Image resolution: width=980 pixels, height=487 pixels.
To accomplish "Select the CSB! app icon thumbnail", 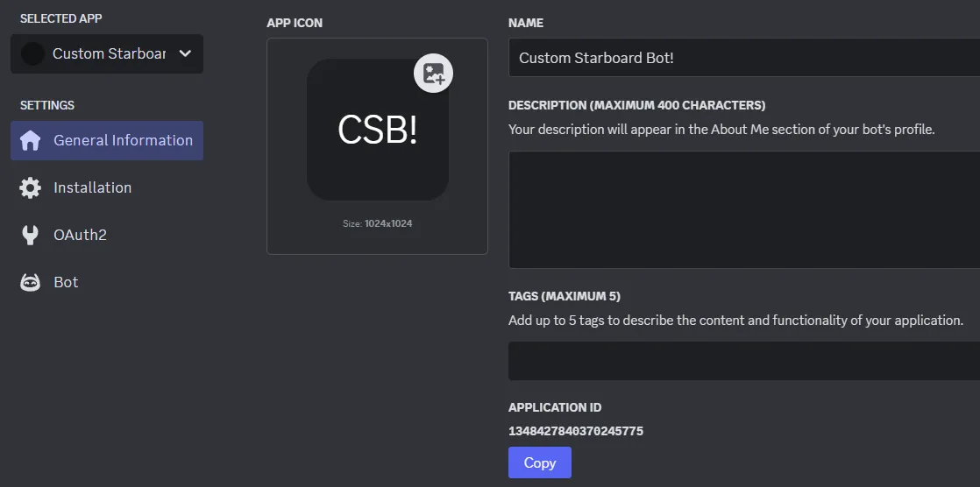I will (x=378, y=130).
